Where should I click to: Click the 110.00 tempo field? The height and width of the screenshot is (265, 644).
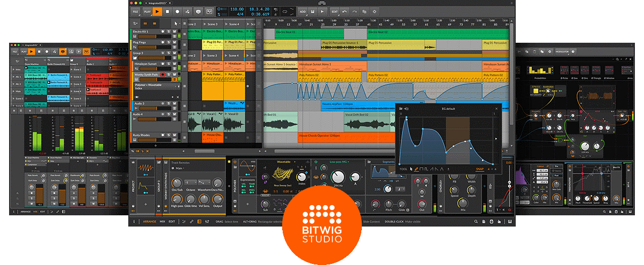[237, 9]
